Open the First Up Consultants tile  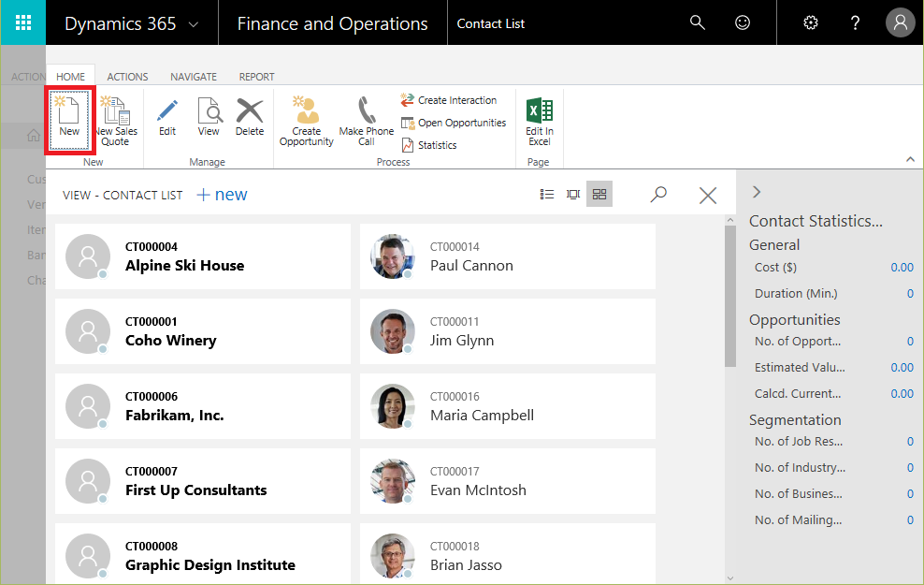(x=203, y=481)
